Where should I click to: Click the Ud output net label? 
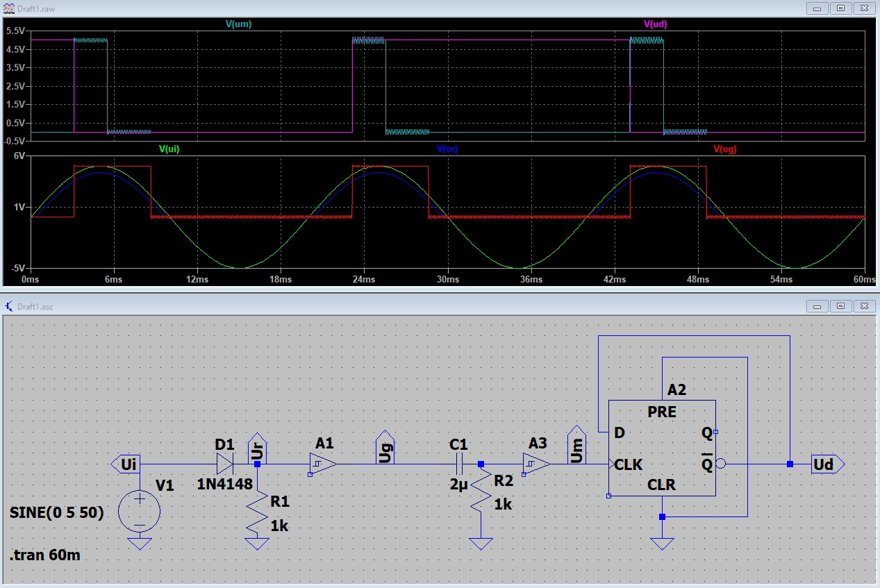pyautogui.click(x=827, y=464)
